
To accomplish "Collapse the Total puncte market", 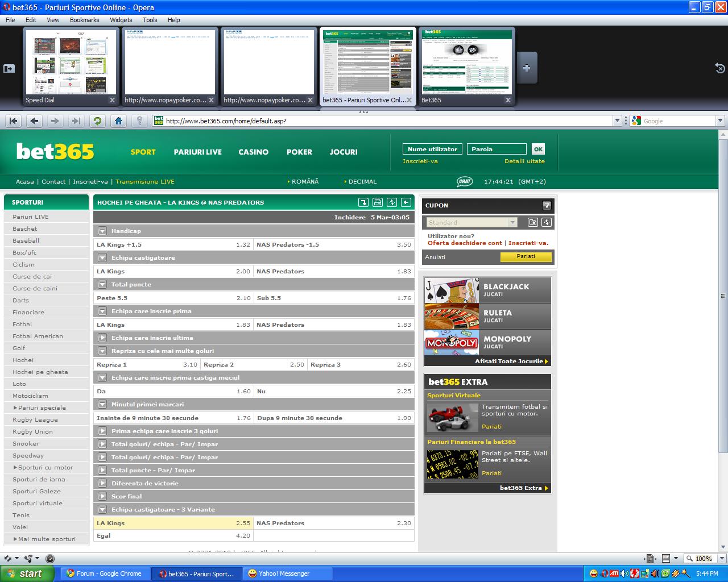I will pos(102,285).
